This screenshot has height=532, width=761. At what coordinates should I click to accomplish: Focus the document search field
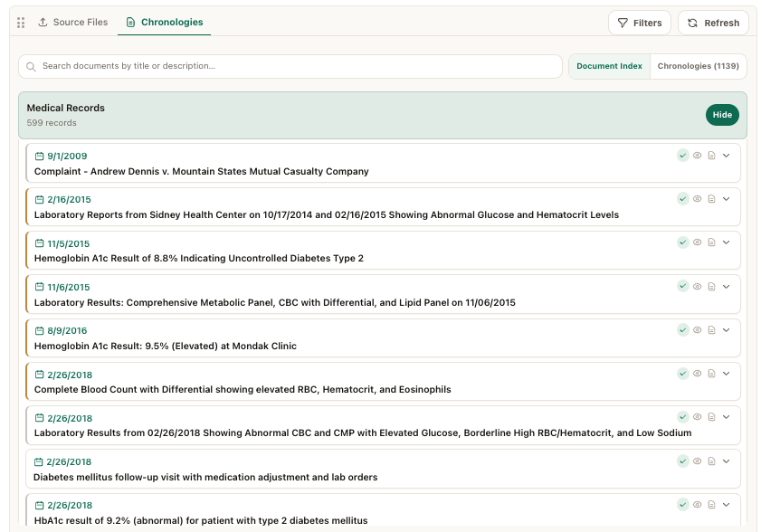pos(290,66)
